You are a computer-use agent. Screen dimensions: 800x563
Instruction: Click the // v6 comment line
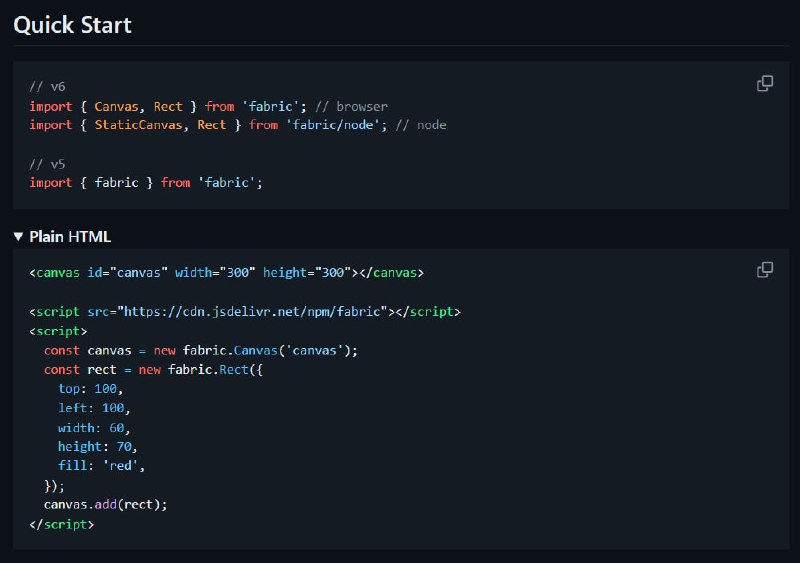click(47, 87)
